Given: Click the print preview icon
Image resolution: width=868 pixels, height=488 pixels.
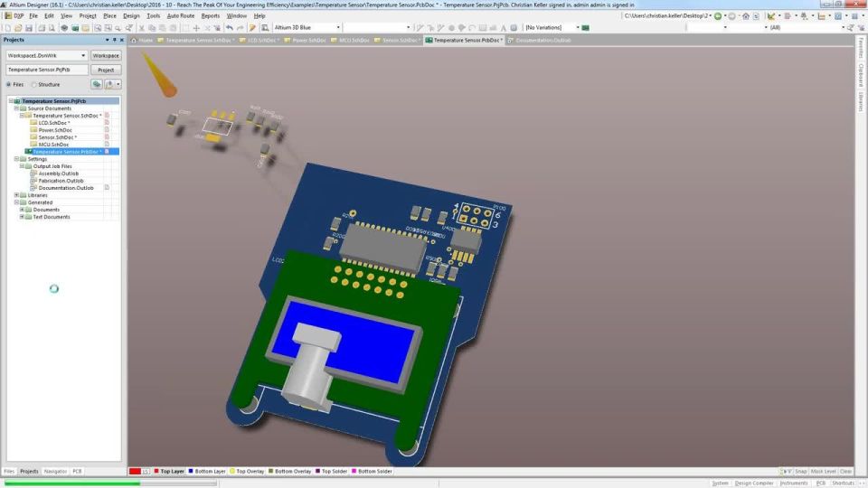Looking at the screenshot, I should pyautogui.click(x=52, y=28).
